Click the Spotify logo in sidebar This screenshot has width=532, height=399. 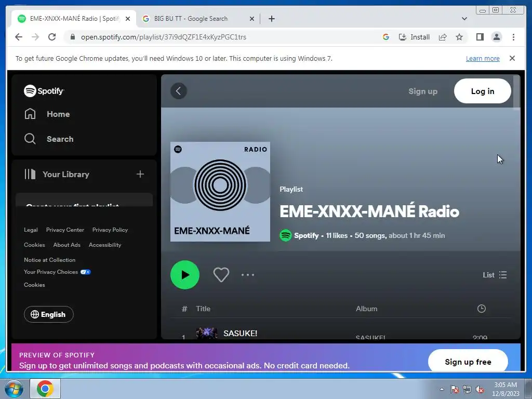(x=44, y=91)
